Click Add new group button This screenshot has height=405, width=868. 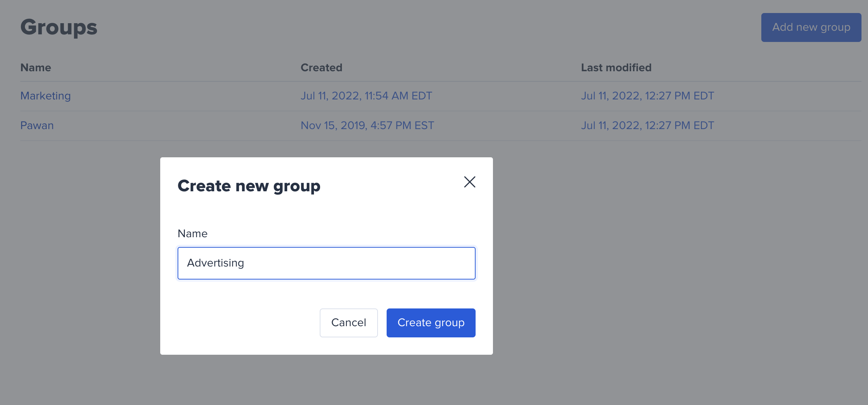tap(811, 27)
